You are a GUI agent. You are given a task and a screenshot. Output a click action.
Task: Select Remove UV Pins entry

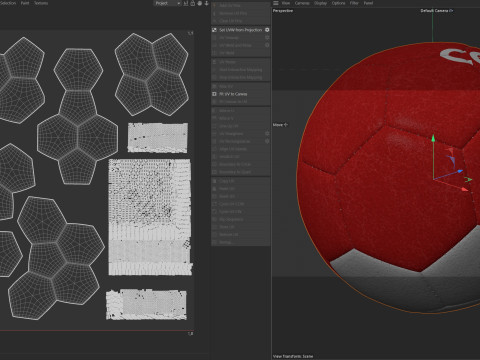coord(233,13)
